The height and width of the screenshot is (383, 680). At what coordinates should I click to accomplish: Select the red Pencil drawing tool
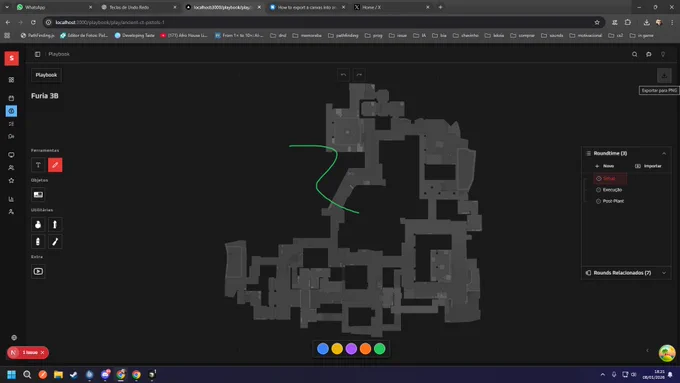coord(55,165)
